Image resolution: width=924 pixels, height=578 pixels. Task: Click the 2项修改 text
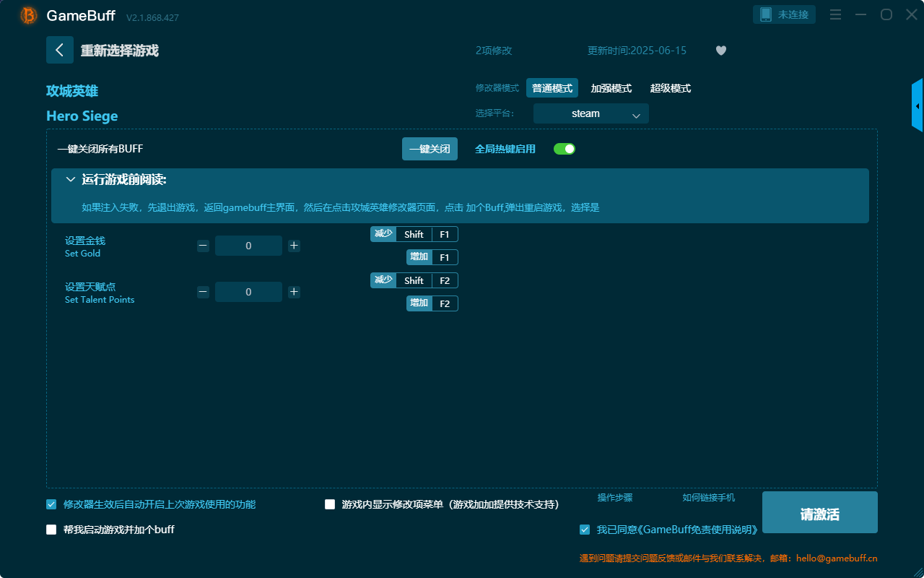click(x=494, y=51)
